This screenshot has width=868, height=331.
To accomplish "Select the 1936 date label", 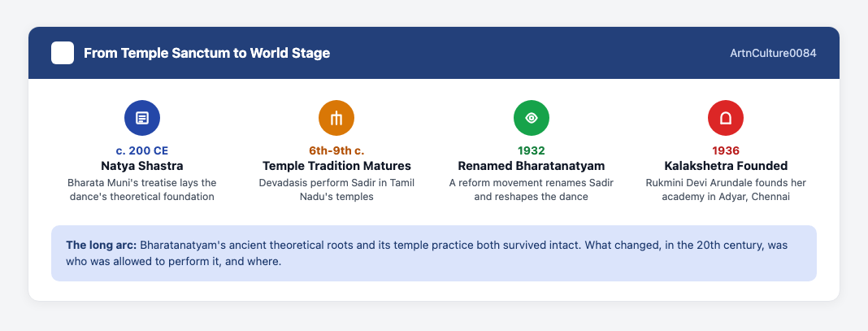I will pos(726,150).
